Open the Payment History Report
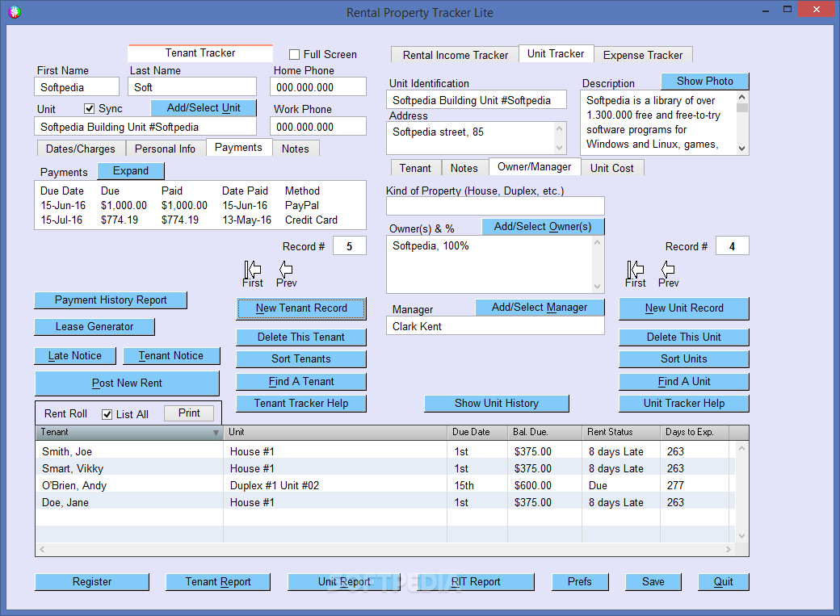The width and height of the screenshot is (840, 616). tap(111, 300)
